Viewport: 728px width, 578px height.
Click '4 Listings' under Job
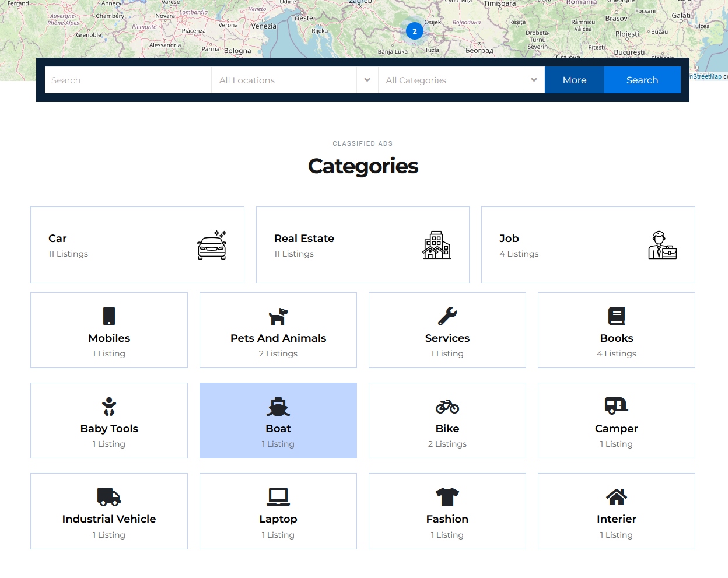coord(519,254)
